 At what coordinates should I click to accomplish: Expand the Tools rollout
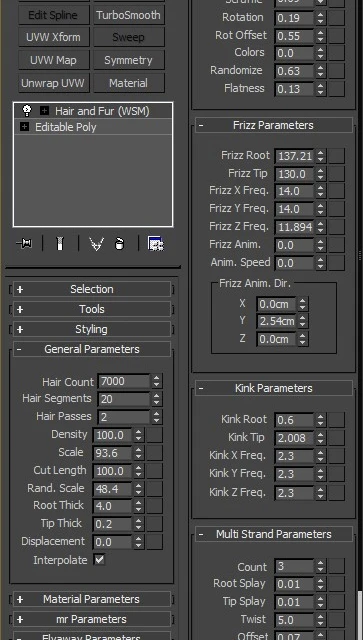coord(92,309)
